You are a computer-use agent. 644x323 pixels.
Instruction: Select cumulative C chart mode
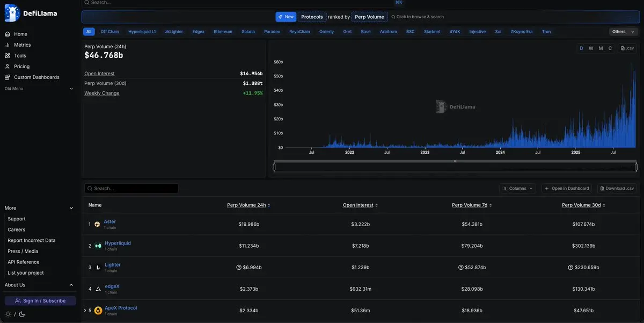[610, 48]
